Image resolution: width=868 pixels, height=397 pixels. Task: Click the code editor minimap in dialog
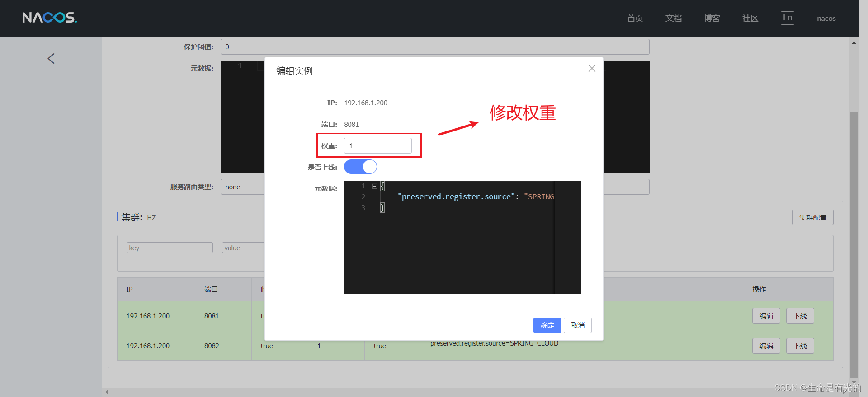[x=567, y=237]
